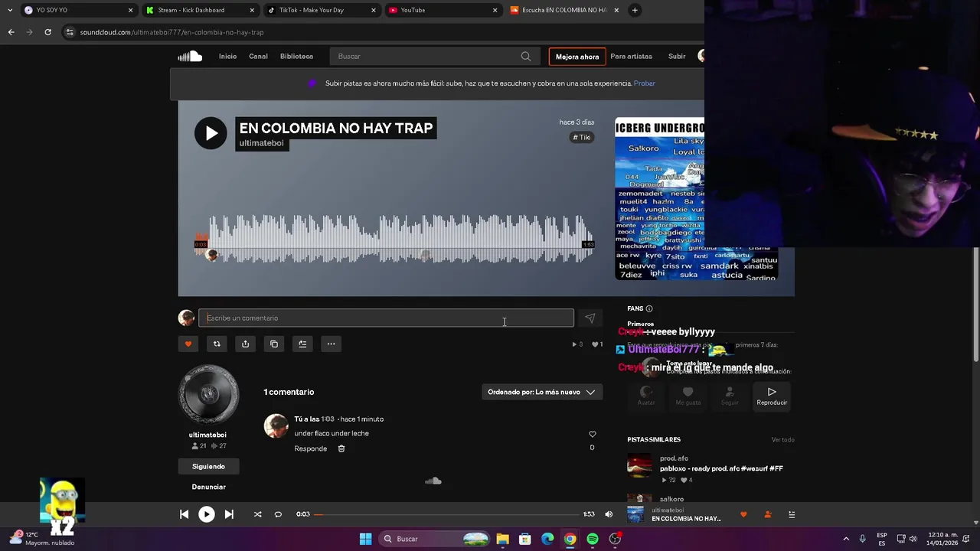This screenshot has height=551, width=980.
Task: Focus the 'Escribe un comentario' field
Action: tap(386, 318)
